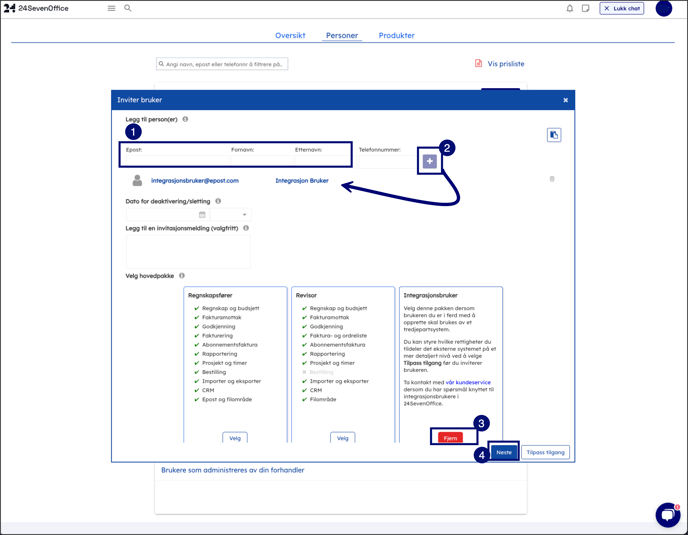688x535 pixels.
Task: Click info icon beside Velg hovedpakke
Action: 182,276
